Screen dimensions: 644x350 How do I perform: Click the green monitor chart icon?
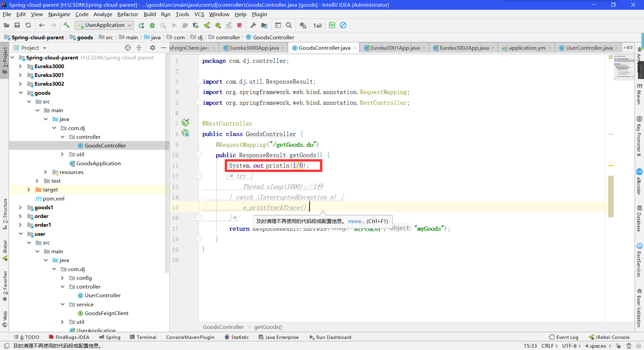point(332,26)
